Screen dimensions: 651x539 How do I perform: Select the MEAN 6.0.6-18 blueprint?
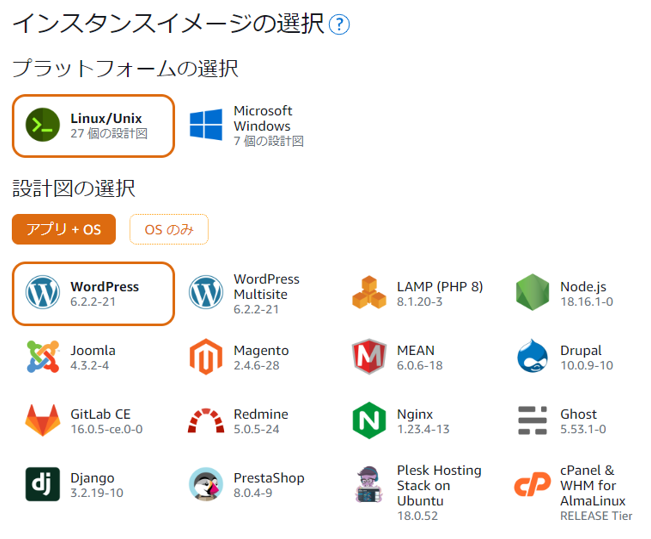tap(398, 357)
